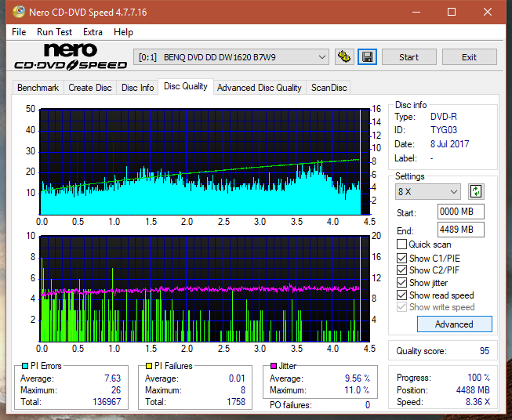Click PI Errors total 136967
The height and width of the screenshot is (420, 512).
click(107, 401)
